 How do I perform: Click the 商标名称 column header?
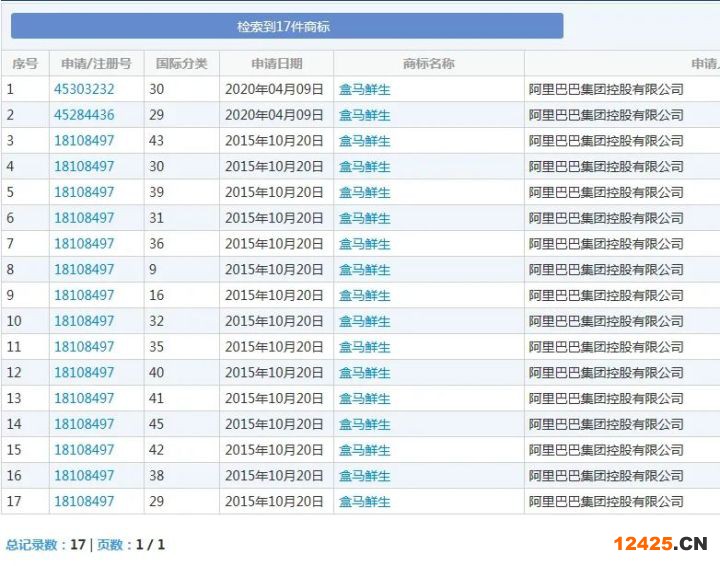(x=428, y=63)
